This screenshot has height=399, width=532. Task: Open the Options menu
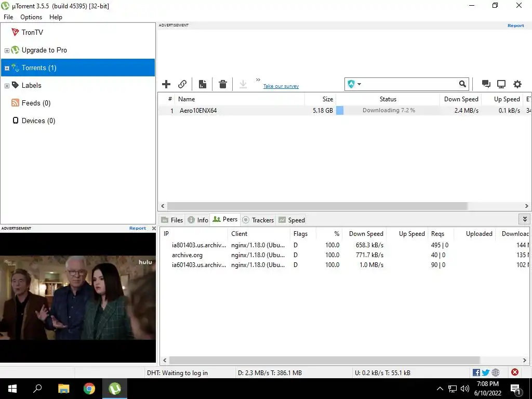pyautogui.click(x=31, y=17)
